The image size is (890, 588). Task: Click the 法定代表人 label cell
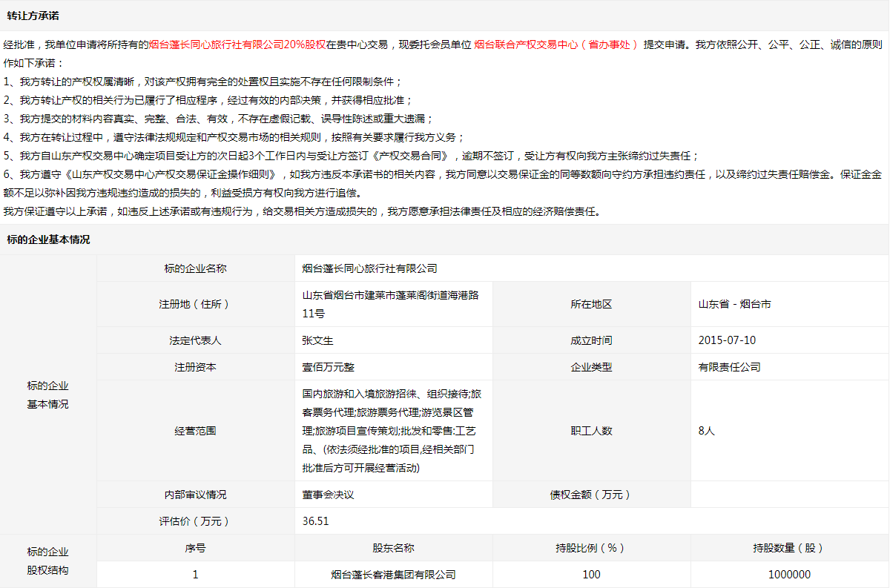click(196, 340)
